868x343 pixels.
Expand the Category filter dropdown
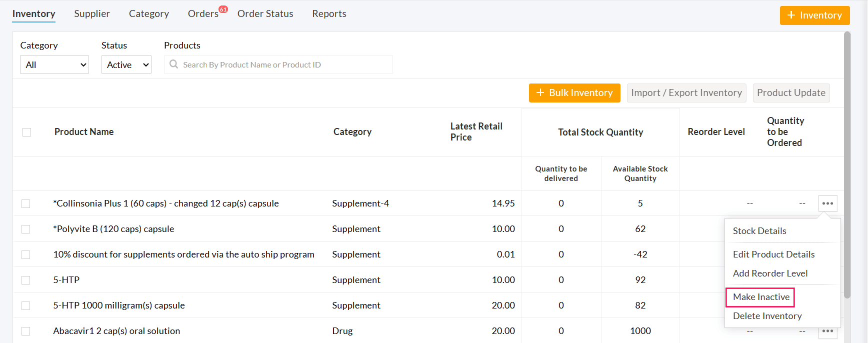[54, 64]
